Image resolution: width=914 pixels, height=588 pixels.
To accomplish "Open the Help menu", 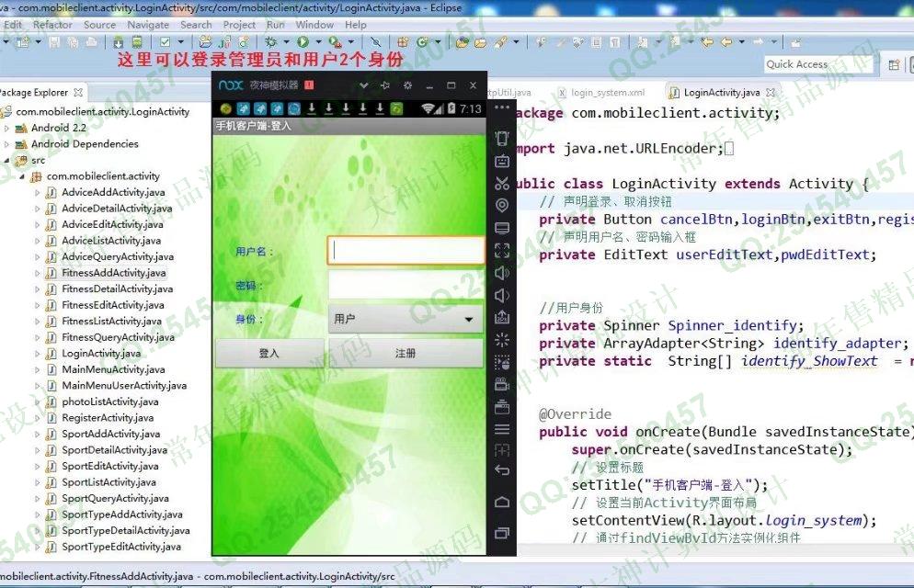I will point(356,25).
